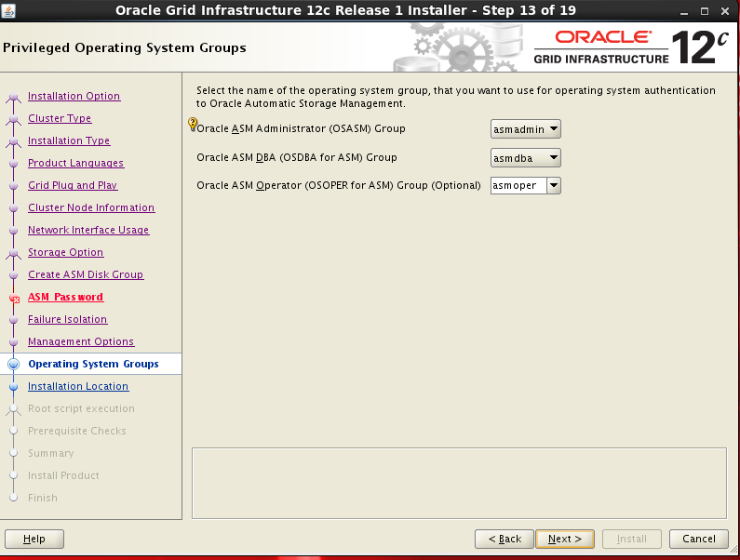Click the step bullet for Operating System Groups
The height and width of the screenshot is (560, 740).
pyautogui.click(x=14, y=365)
